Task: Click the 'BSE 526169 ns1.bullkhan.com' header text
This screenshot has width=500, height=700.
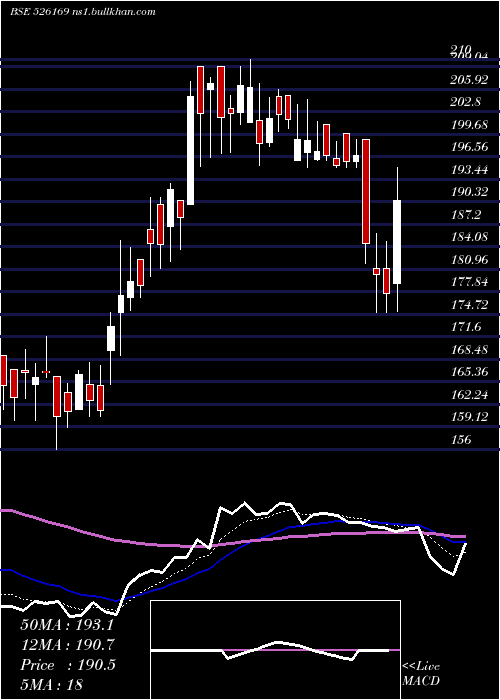Action: pyautogui.click(x=83, y=12)
